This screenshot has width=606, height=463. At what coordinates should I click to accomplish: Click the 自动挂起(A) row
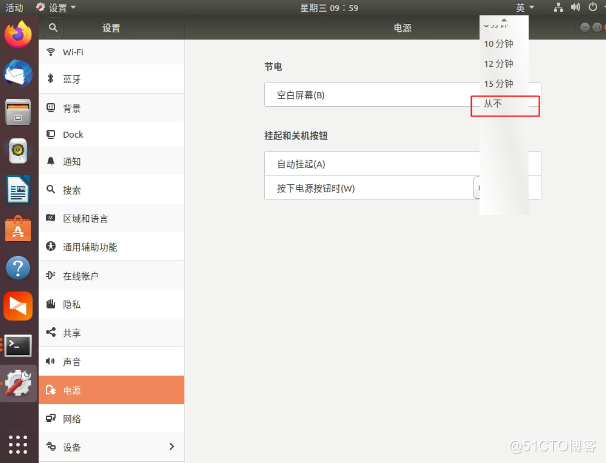coord(403,164)
